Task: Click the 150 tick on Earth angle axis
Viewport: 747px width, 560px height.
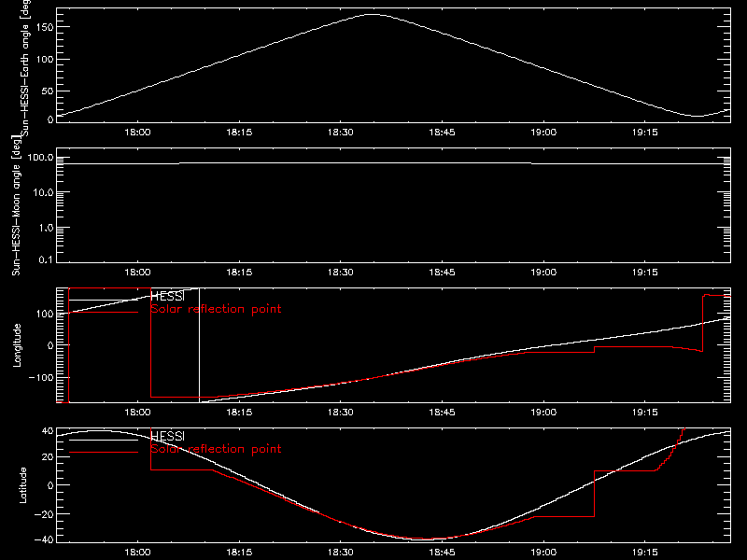Action: pos(45,28)
